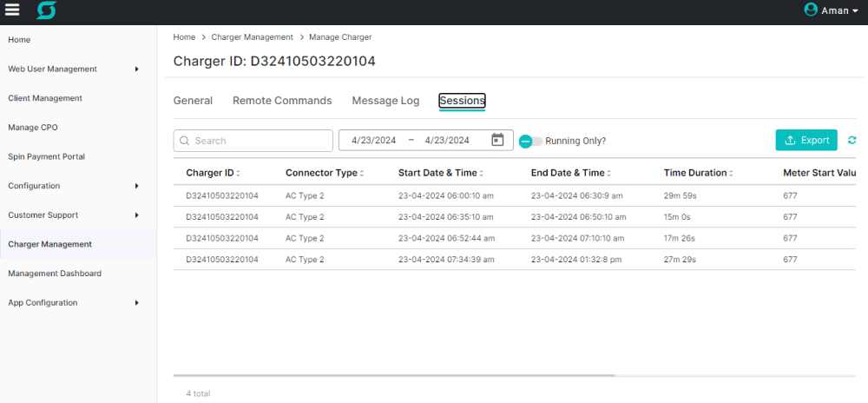Open Management Dashboard from sidebar
868x403 pixels.
[x=55, y=274]
